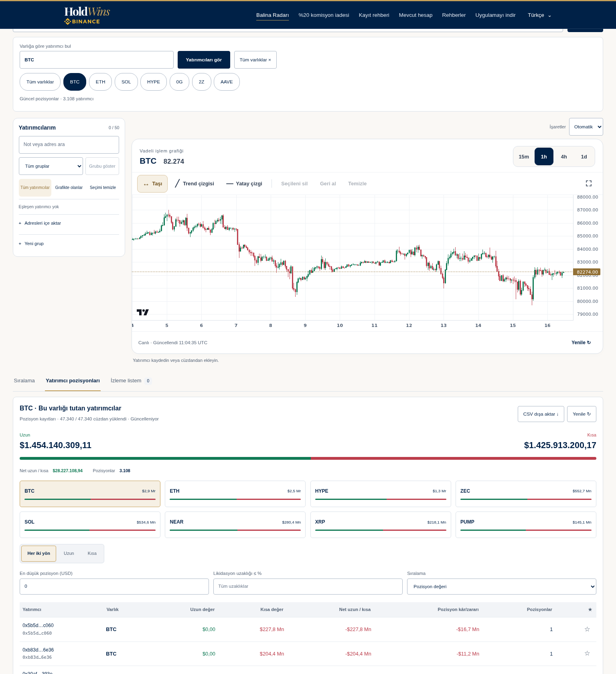Open the Türkçe language dropdown
This screenshot has height=674, width=616.
[539, 15]
